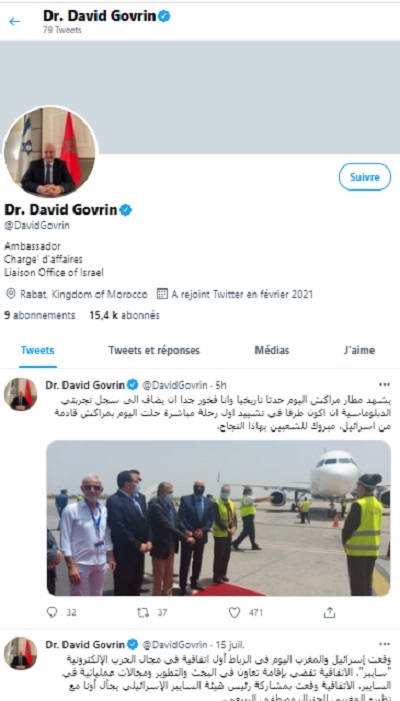
Task: Open the more options menu on the 15 juil. tweet
Action: (x=384, y=644)
